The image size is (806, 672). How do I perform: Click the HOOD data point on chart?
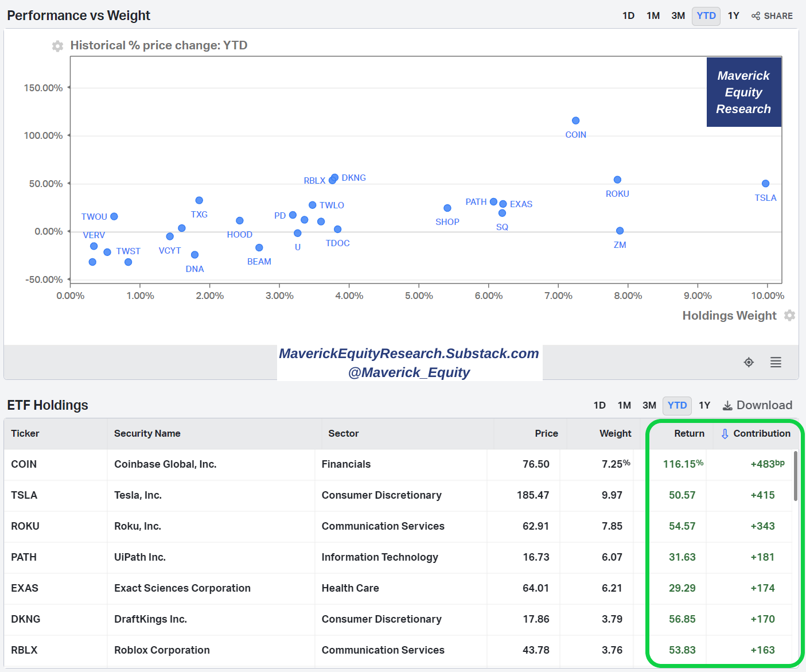coord(240,220)
